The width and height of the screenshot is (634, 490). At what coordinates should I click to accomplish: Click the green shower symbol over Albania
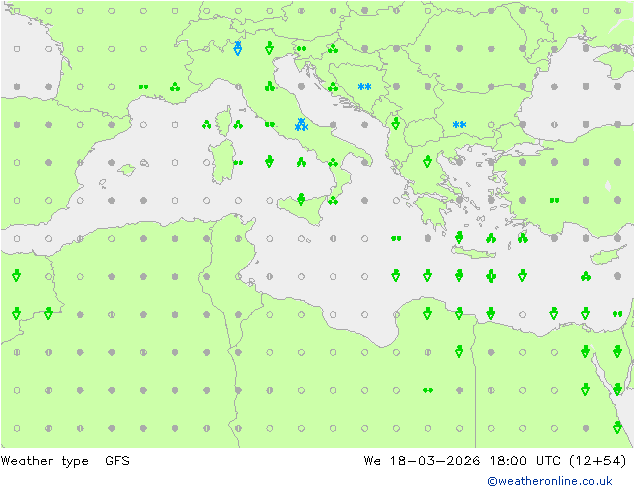pos(396,123)
